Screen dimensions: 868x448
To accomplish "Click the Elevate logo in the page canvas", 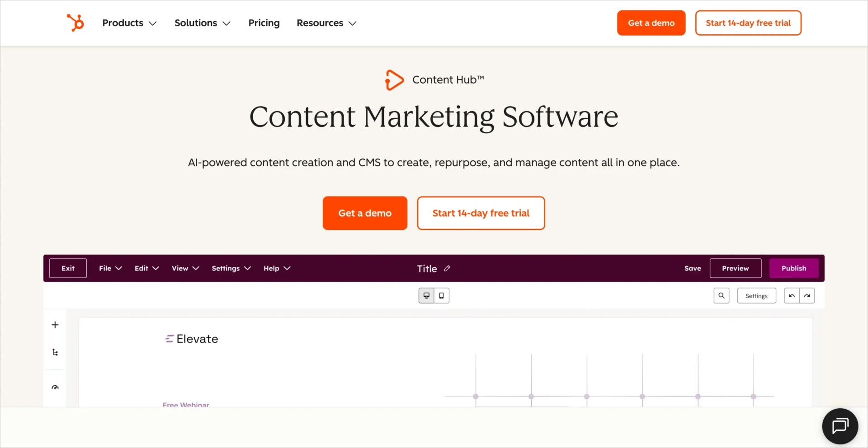I will [x=192, y=339].
